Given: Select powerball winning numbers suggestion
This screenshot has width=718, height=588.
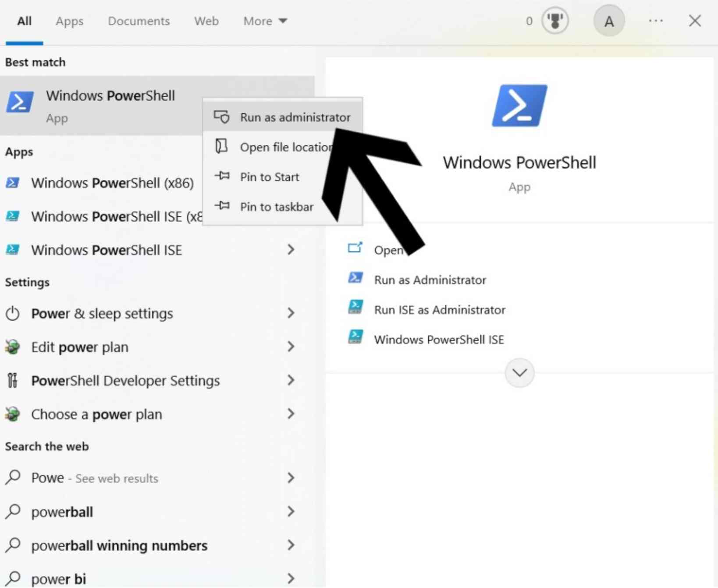Looking at the screenshot, I should [x=119, y=545].
